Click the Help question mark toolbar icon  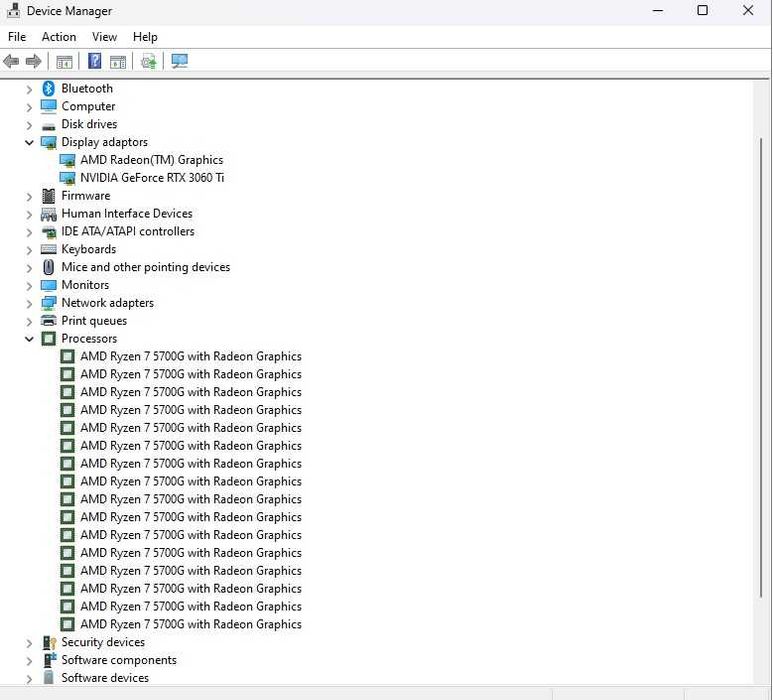[94, 61]
